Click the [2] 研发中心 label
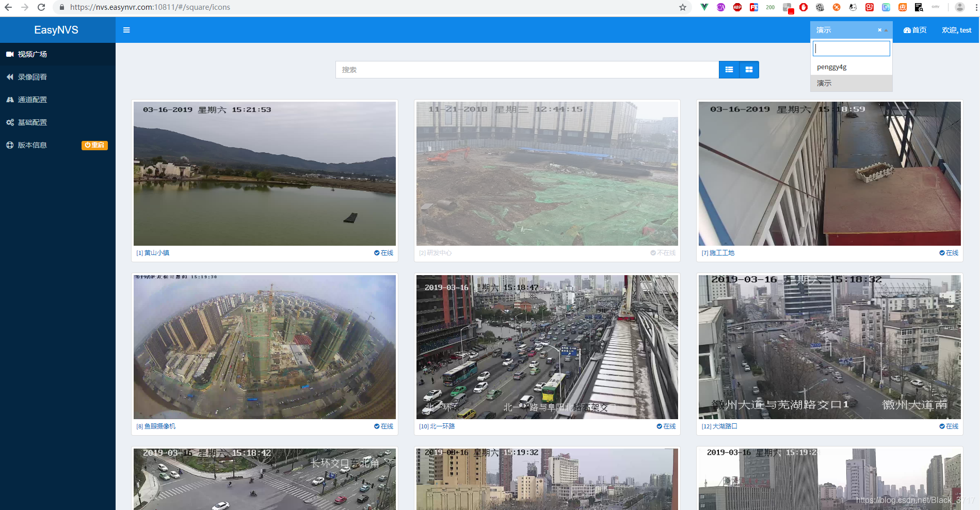The image size is (980, 510). (435, 253)
